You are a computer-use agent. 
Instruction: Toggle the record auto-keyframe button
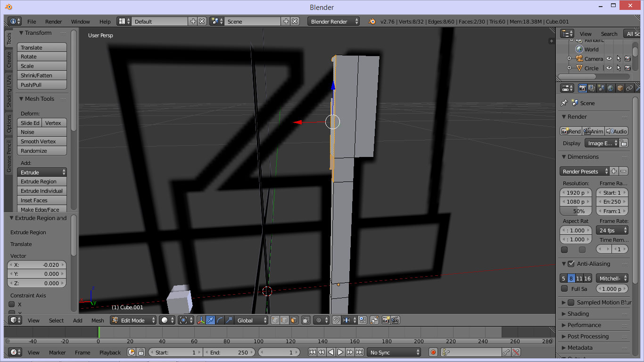click(434, 352)
